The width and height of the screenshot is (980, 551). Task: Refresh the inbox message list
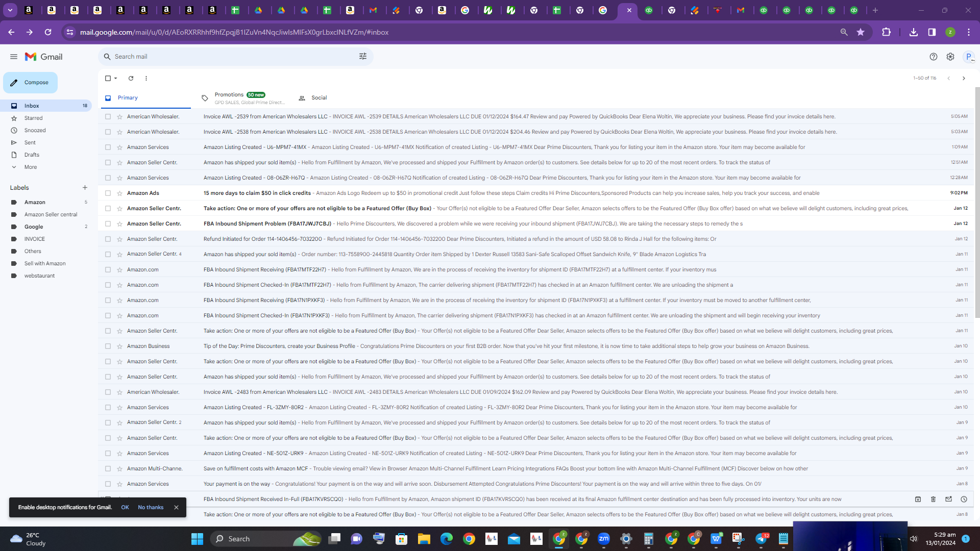click(x=131, y=78)
